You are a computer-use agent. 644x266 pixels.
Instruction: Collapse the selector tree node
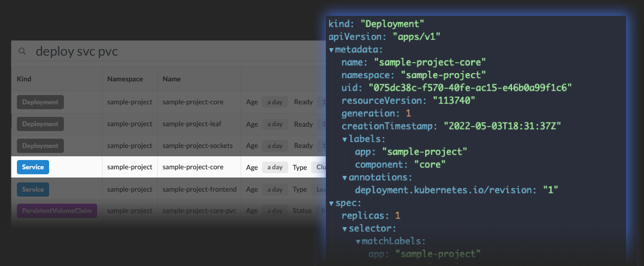click(345, 228)
